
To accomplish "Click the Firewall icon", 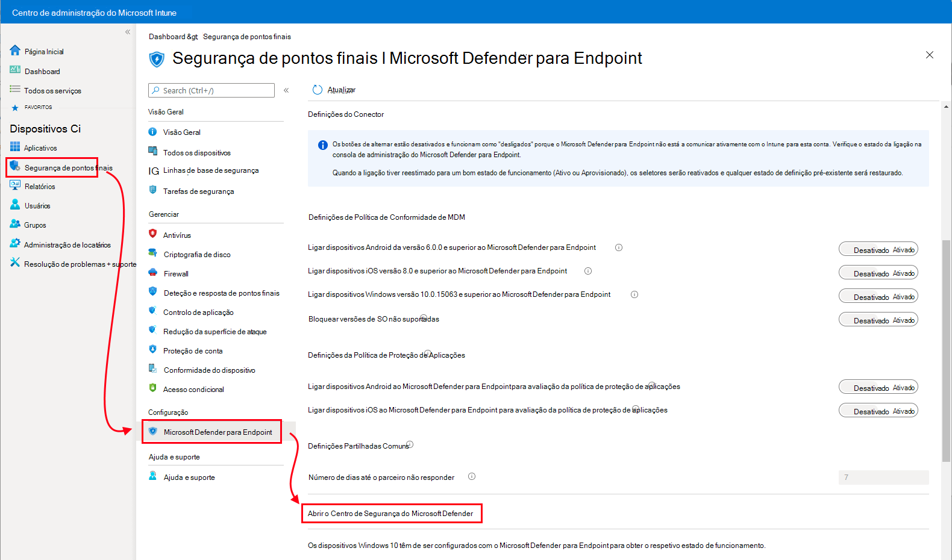I will pos(152,272).
